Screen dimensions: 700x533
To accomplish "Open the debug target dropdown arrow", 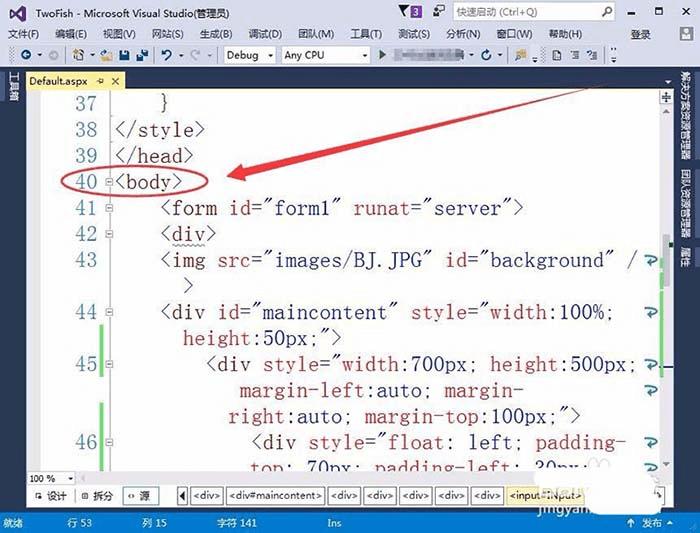I will [x=471, y=55].
